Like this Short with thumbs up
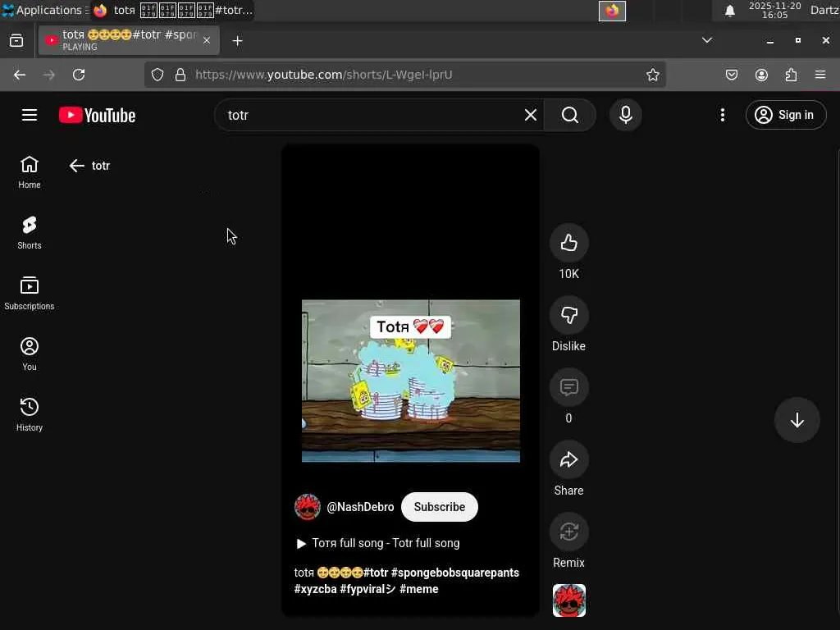Screen dimensions: 840x630 click(568, 243)
